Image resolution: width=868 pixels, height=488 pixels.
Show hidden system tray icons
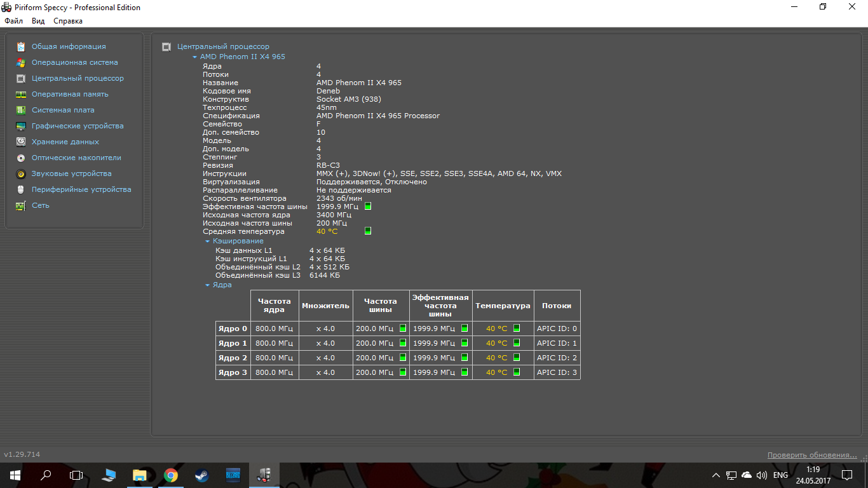pyautogui.click(x=716, y=475)
